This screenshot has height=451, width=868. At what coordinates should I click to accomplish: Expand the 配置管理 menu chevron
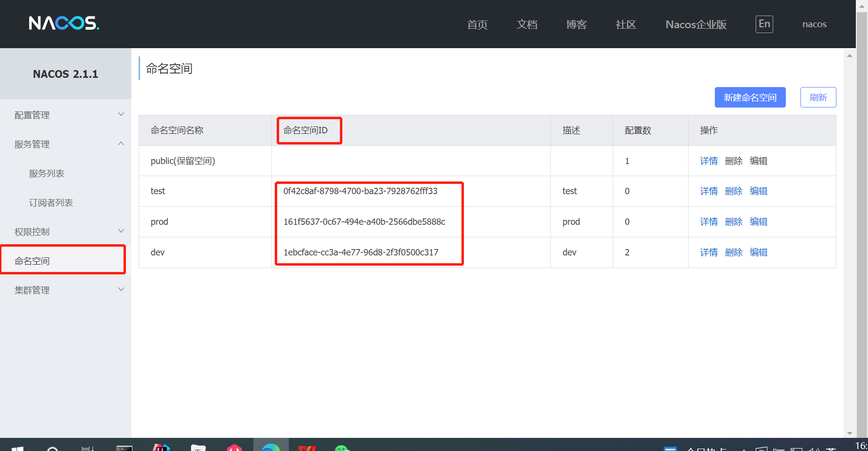tap(121, 114)
